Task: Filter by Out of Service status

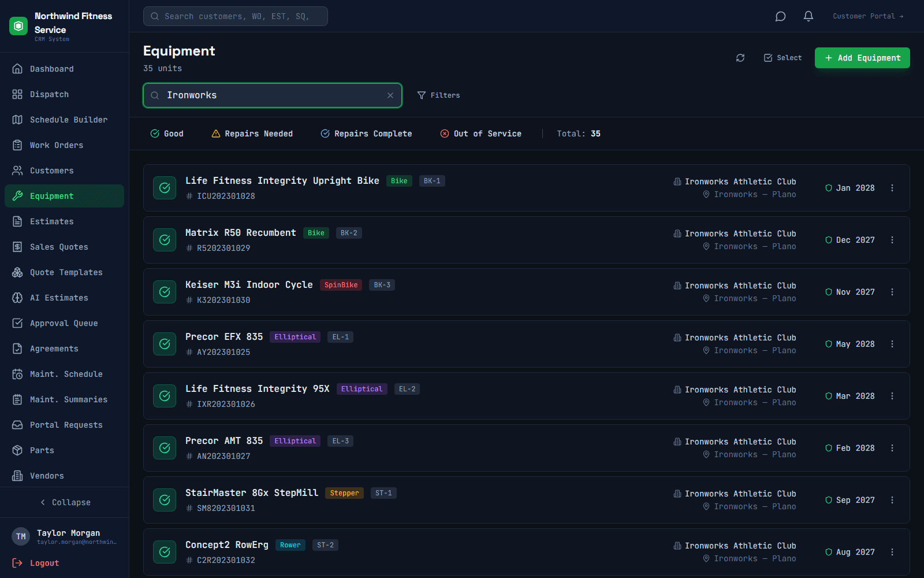Action: click(x=481, y=134)
